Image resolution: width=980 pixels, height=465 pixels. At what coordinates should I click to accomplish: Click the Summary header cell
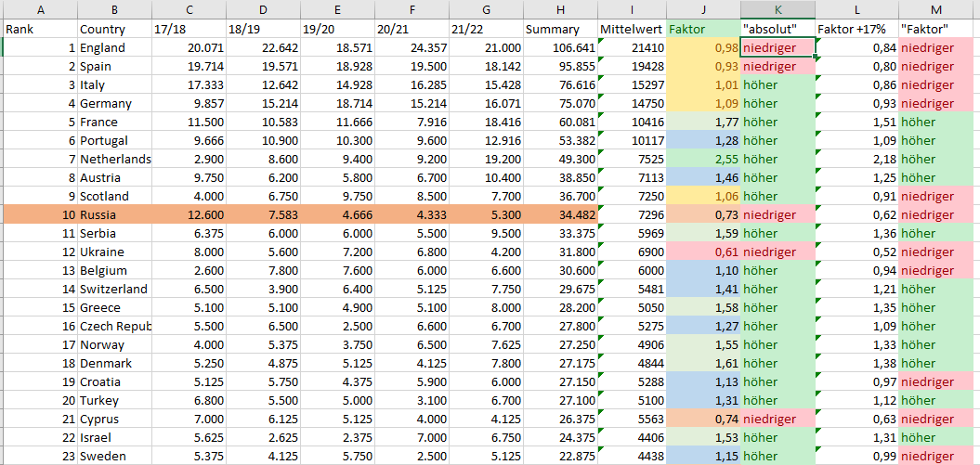tap(561, 30)
